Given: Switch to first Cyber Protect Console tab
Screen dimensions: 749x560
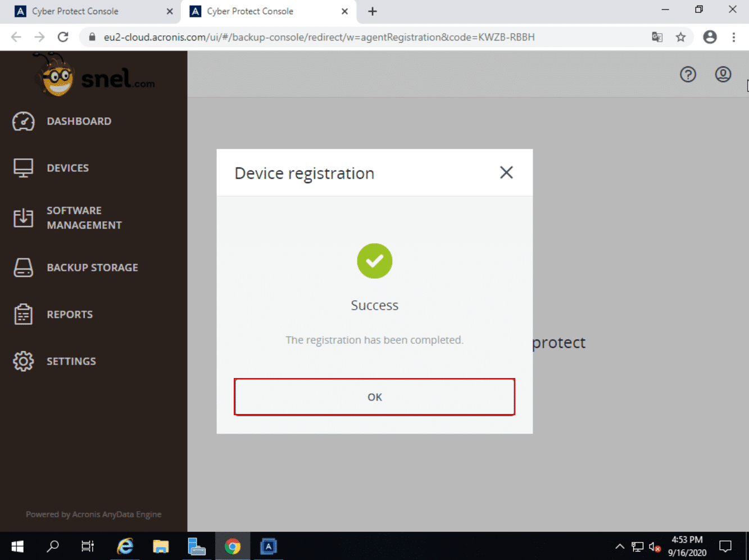Looking at the screenshot, I should (x=90, y=11).
